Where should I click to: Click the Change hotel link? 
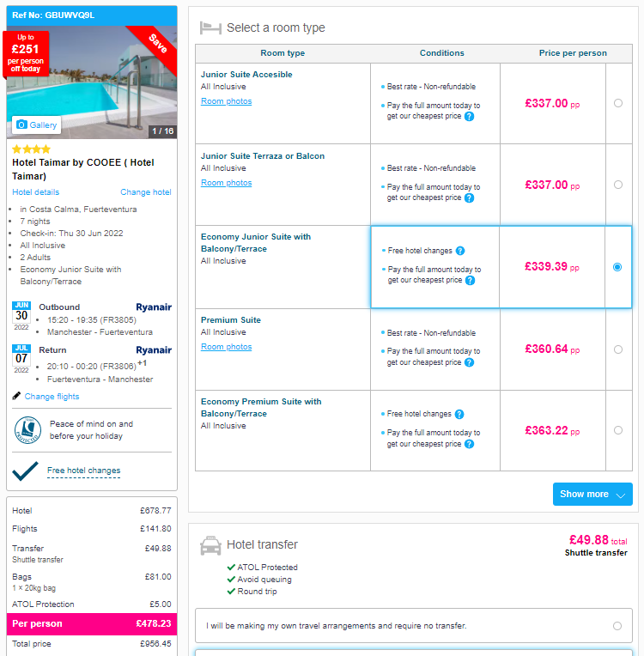point(146,192)
